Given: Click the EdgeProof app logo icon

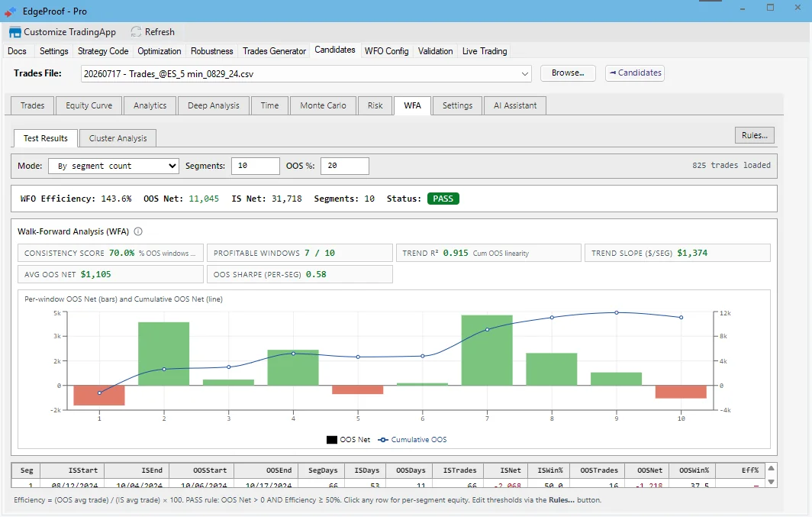Looking at the screenshot, I should tap(11, 11).
